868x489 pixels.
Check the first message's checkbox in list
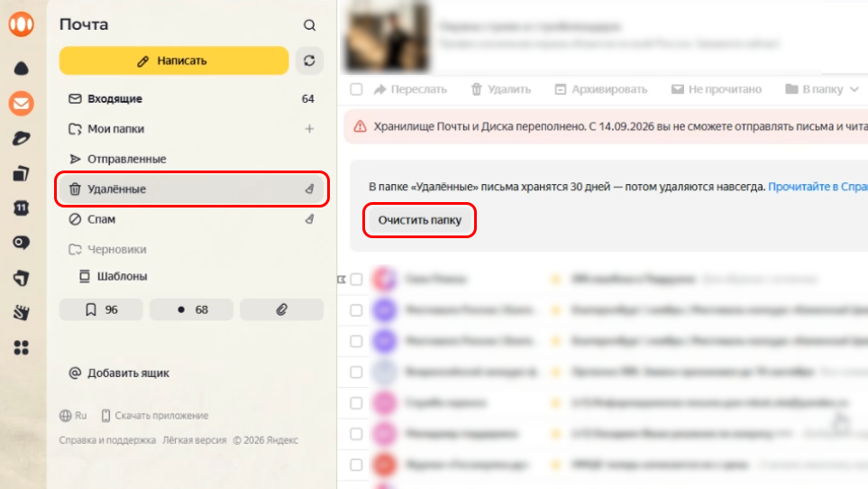pyautogui.click(x=357, y=279)
